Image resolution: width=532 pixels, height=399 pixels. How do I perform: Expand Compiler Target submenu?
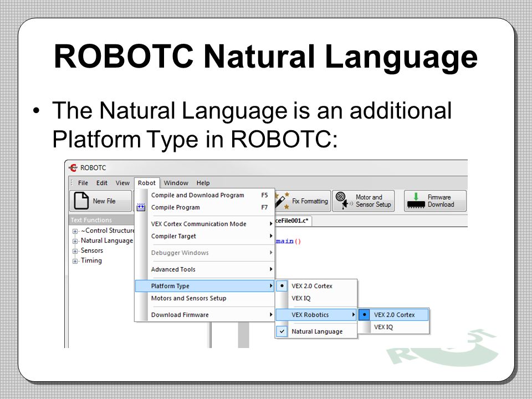coord(205,236)
